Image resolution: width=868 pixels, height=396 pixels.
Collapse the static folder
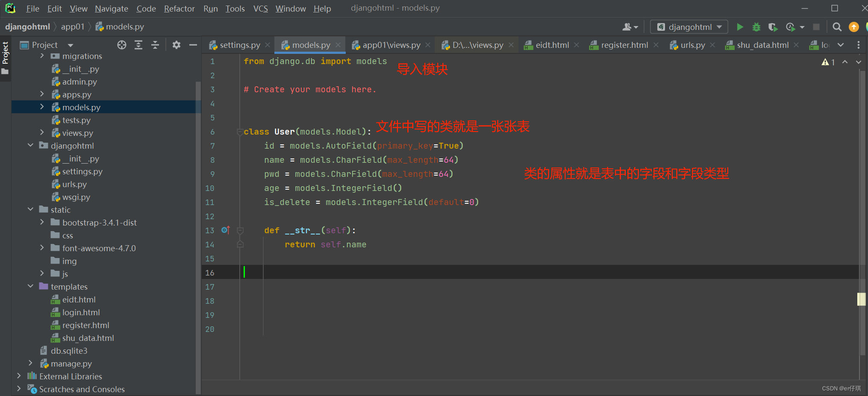pyautogui.click(x=30, y=210)
